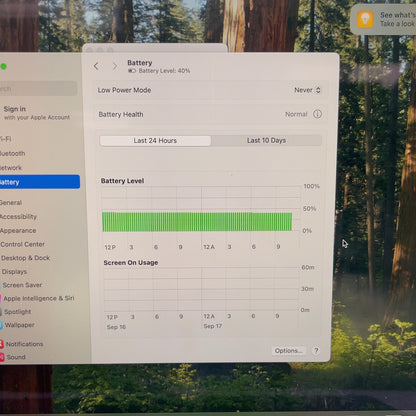Viewport: 416px width, 416px height.
Task: Open Low Power Mode Never dropdown
Action: click(x=307, y=90)
